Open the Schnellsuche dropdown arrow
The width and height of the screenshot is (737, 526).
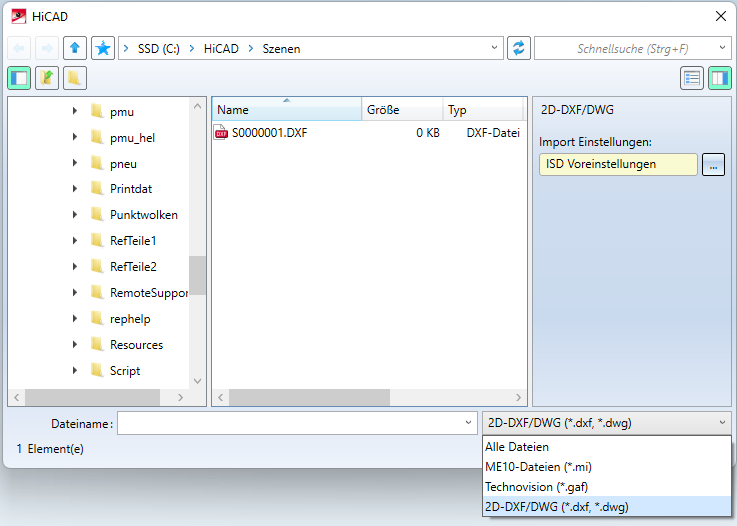722,48
